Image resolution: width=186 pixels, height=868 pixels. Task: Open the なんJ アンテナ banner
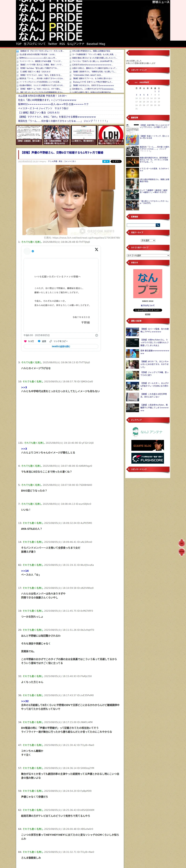pos(147,432)
